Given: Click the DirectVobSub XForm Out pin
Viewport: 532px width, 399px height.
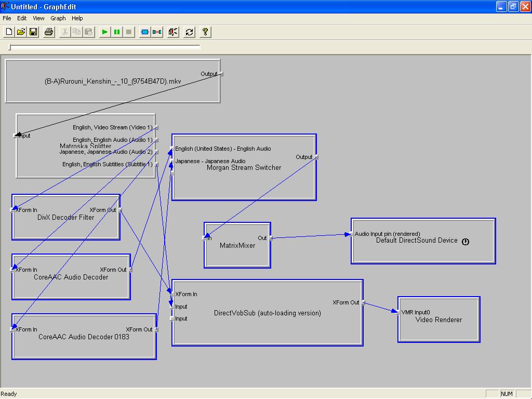Looking at the screenshot, I should [363, 303].
